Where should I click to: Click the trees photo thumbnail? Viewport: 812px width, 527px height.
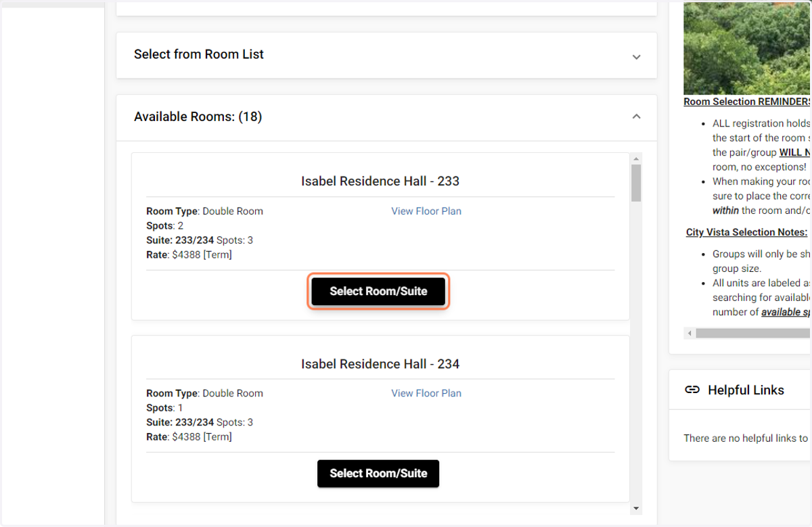click(748, 47)
